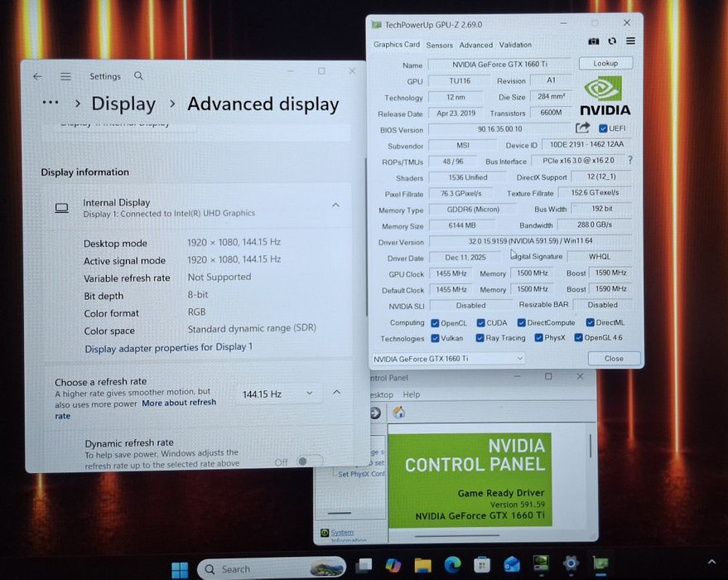The width and height of the screenshot is (728, 580).
Task: Switch to NVIDIA Control Panel taskbar icon
Action: tap(541, 563)
